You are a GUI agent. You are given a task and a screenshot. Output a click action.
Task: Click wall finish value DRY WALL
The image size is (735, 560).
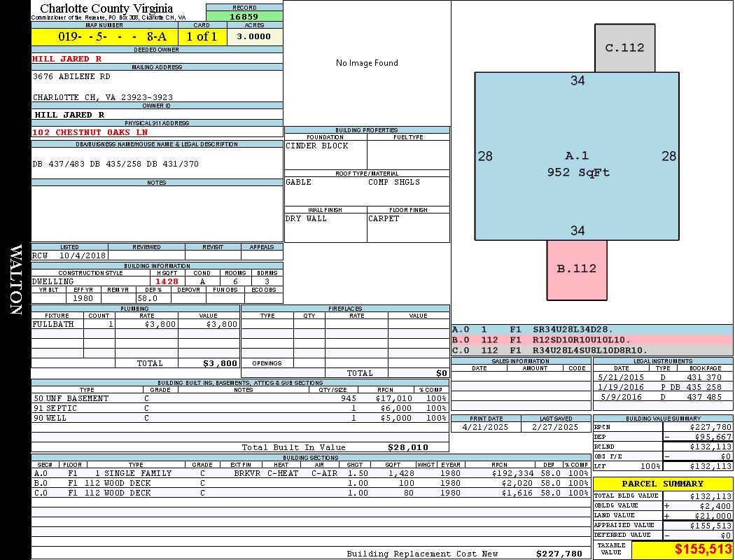306,218
